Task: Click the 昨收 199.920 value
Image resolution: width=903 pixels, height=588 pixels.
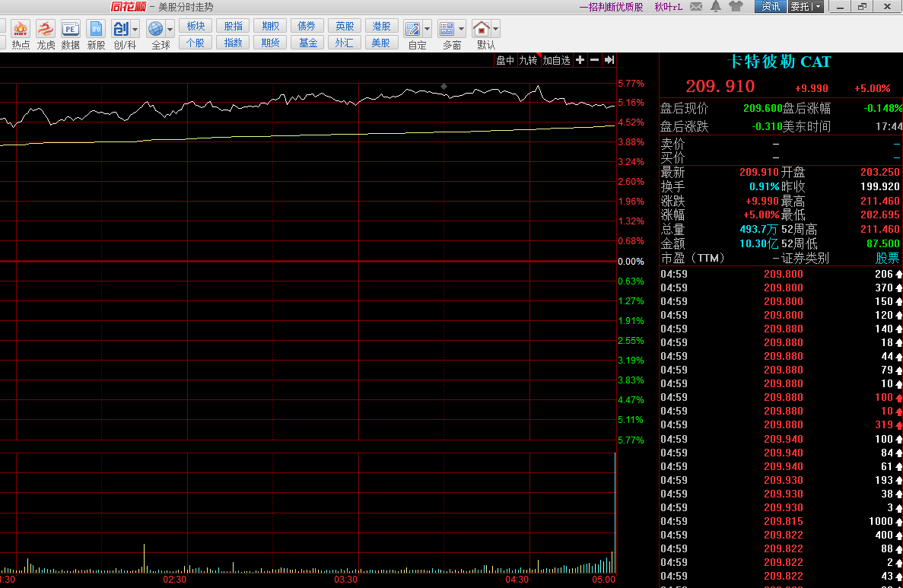Action: point(880,186)
